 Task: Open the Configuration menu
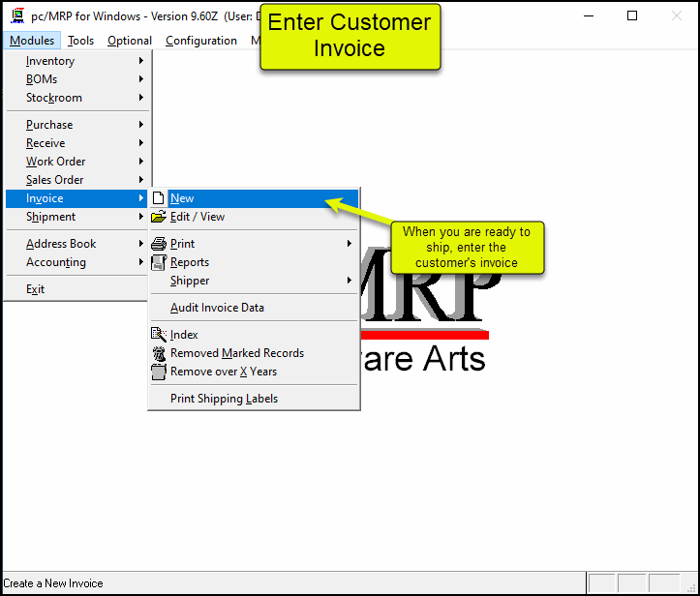point(201,41)
